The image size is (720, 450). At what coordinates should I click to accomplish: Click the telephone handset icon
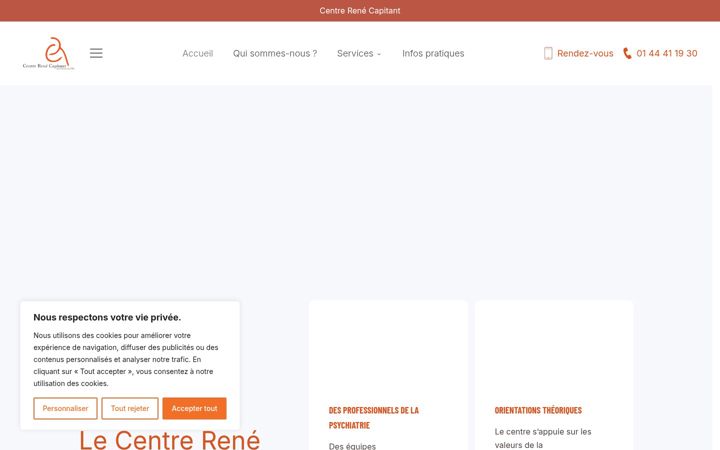(x=627, y=53)
